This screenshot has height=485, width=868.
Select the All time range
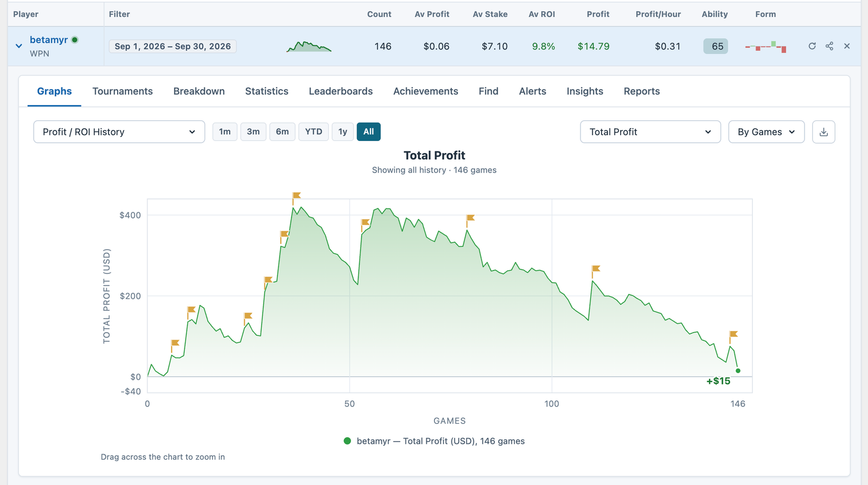click(x=369, y=132)
